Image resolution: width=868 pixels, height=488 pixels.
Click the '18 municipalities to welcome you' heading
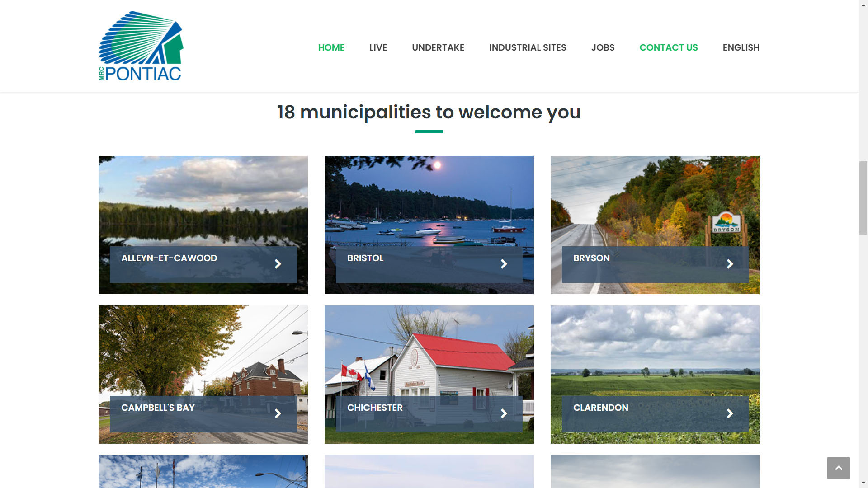pyautogui.click(x=429, y=112)
